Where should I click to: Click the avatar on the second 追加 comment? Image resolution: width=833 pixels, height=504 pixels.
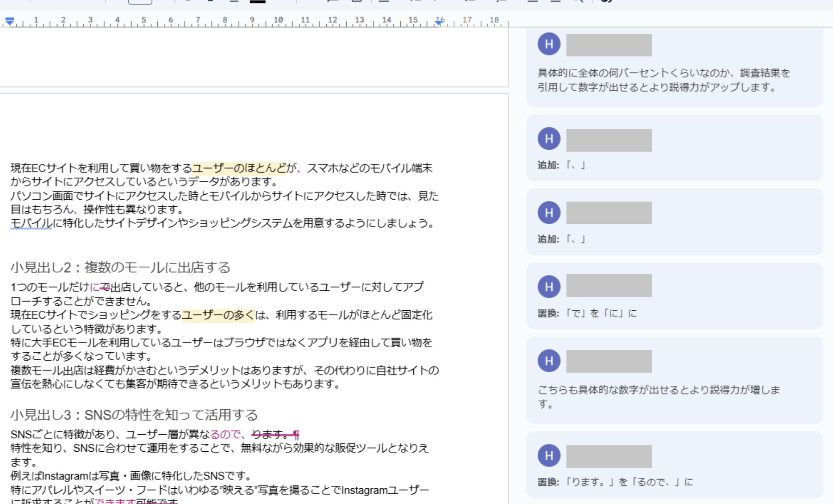549,213
